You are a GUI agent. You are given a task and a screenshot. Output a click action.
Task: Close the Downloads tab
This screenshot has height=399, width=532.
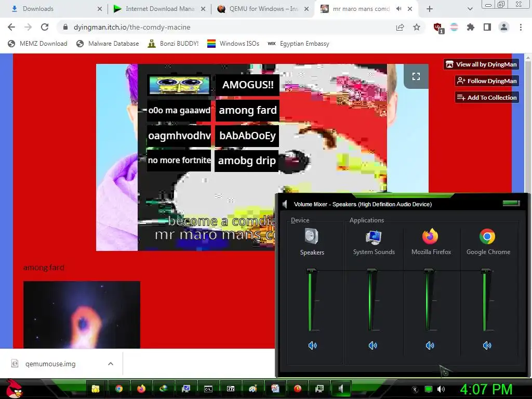100,9
